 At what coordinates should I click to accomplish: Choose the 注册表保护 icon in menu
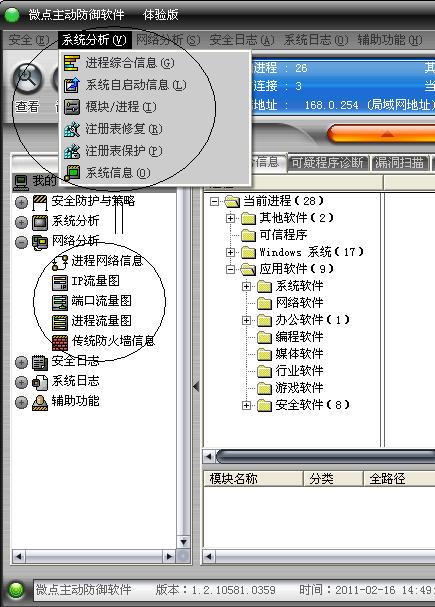click(x=72, y=151)
